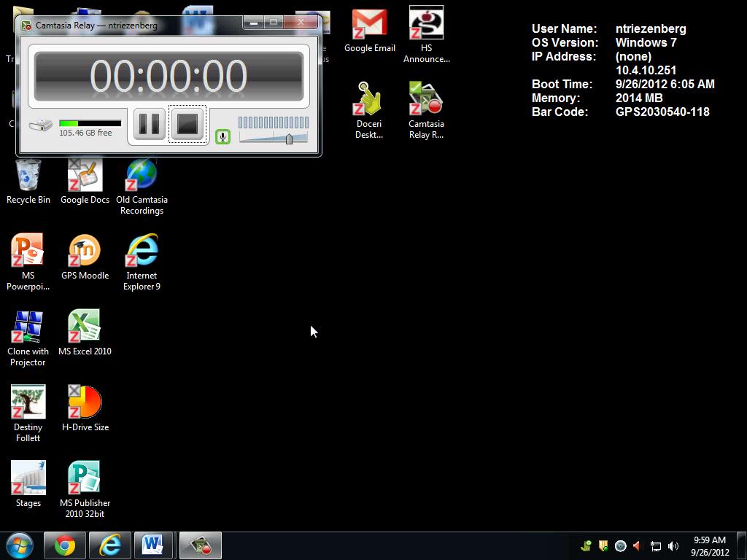Select the HS Announce... desktop shortcut
This screenshot has width=747, height=560.
(426, 34)
